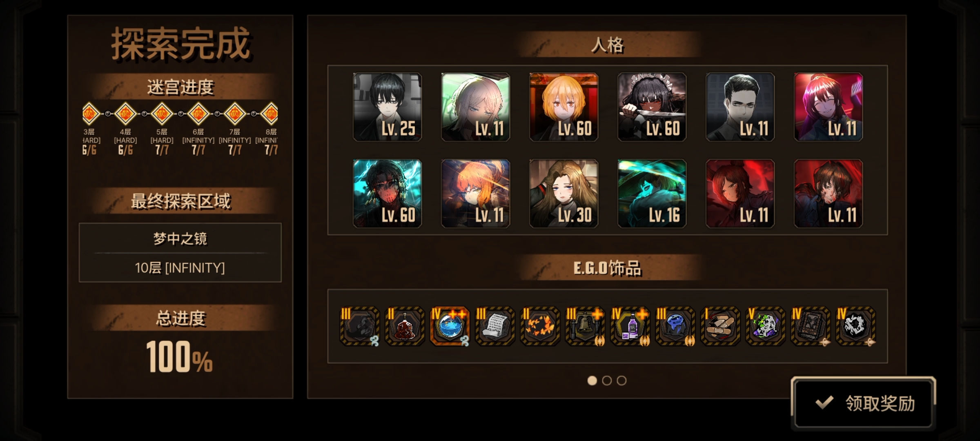Screen dimensions: 980x441
Task: Open the maid Lv. 60 identity portrait
Action: point(652,107)
